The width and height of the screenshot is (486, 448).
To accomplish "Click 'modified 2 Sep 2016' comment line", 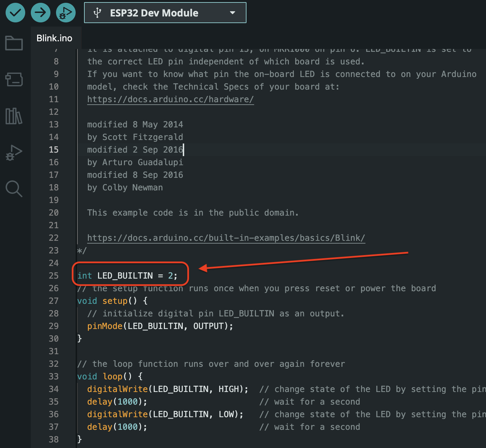I will click(135, 150).
